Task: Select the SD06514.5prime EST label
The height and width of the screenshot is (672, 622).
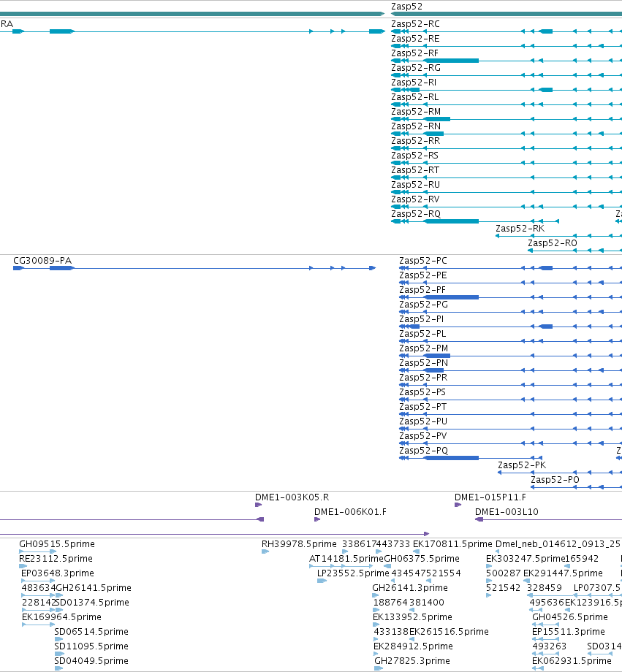Action: 91,631
